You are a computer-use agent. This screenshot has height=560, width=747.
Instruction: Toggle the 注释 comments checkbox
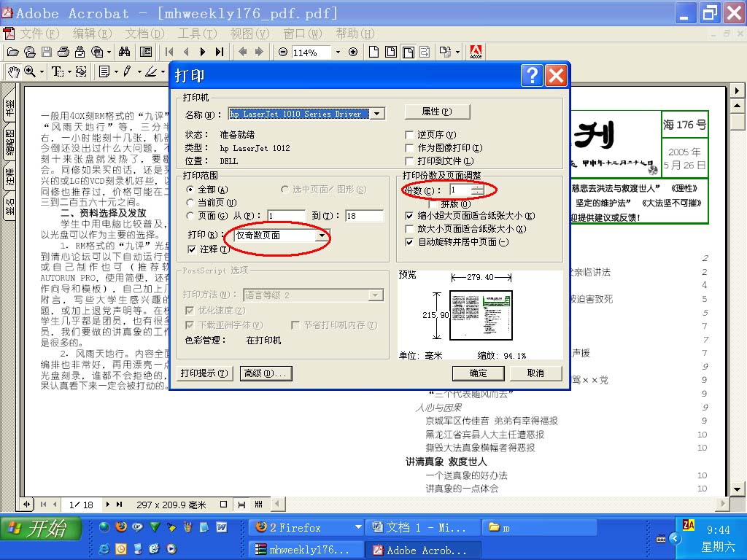tap(192, 249)
